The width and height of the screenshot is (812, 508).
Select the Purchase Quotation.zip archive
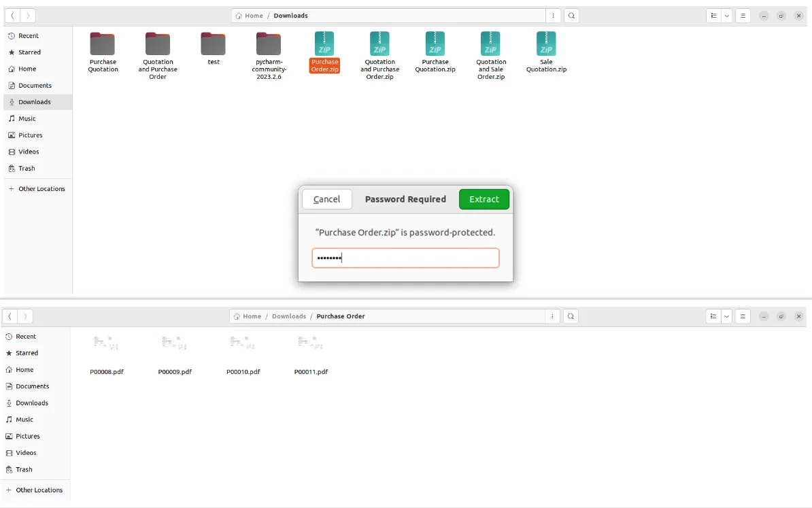click(435, 52)
